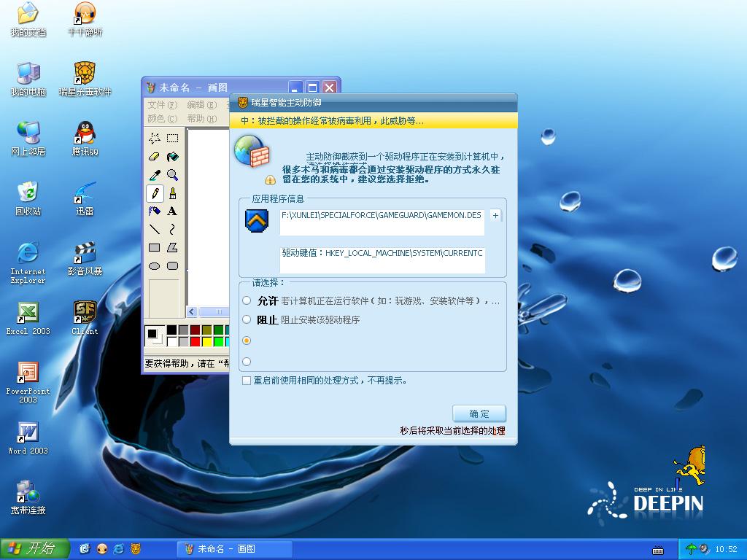
Task: Select the Airbrush tool in Paint
Action: tap(155, 211)
